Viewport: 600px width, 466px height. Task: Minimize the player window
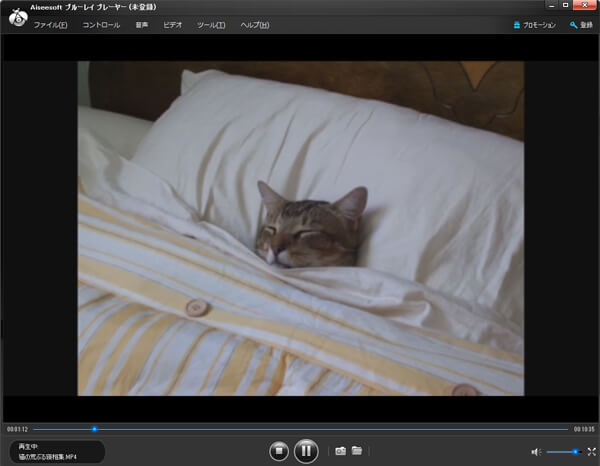tap(550, 6)
